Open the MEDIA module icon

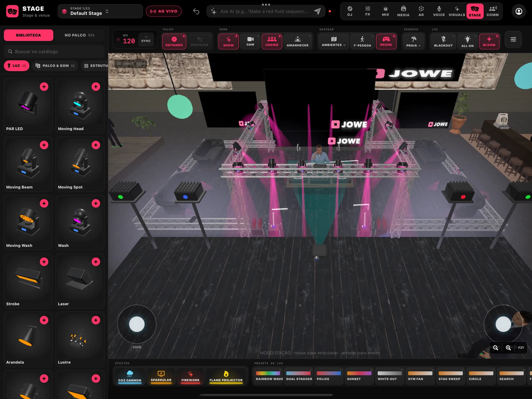pyautogui.click(x=403, y=11)
